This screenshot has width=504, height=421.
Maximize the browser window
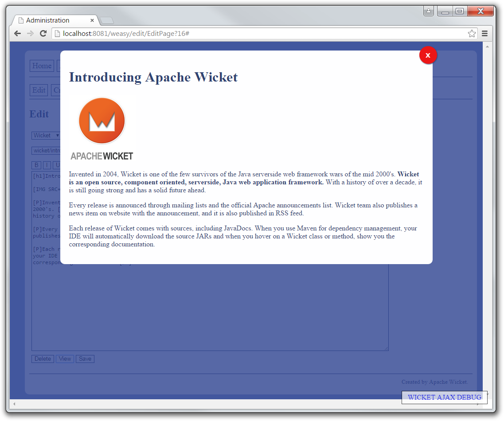460,12
